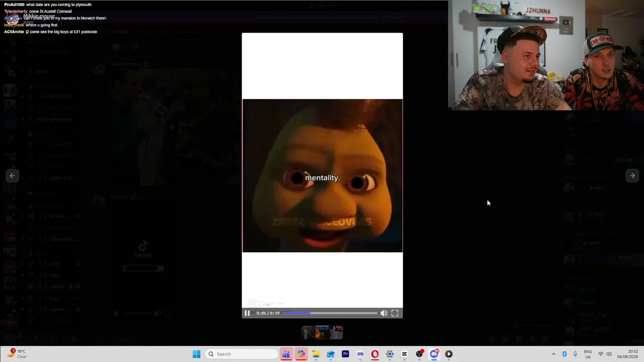The image size is (644, 362).
Task: Show hidden system tray icons
Action: 553,354
